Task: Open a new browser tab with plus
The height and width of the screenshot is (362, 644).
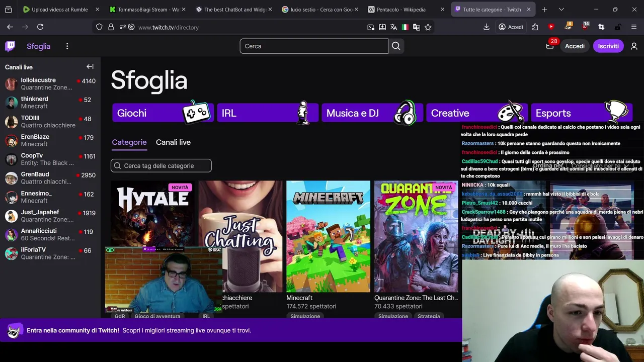Action: [544, 10]
